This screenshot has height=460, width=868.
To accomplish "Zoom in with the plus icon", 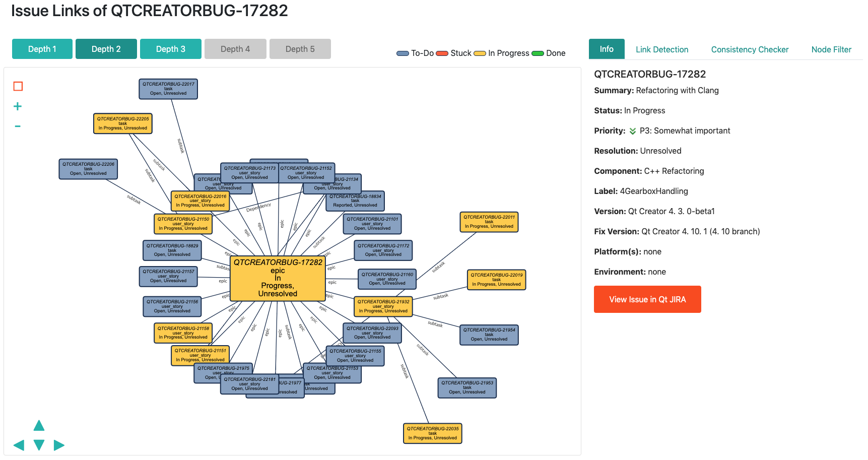I will [x=18, y=106].
